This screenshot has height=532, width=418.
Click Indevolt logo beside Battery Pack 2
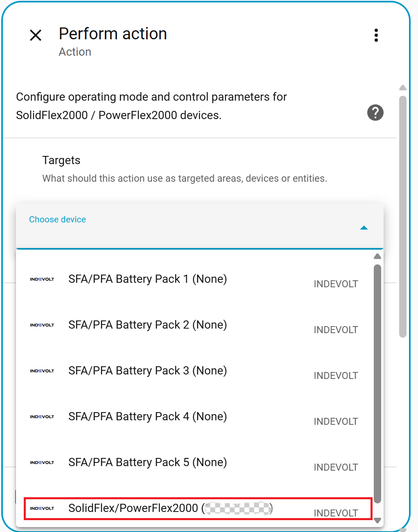coord(42,325)
